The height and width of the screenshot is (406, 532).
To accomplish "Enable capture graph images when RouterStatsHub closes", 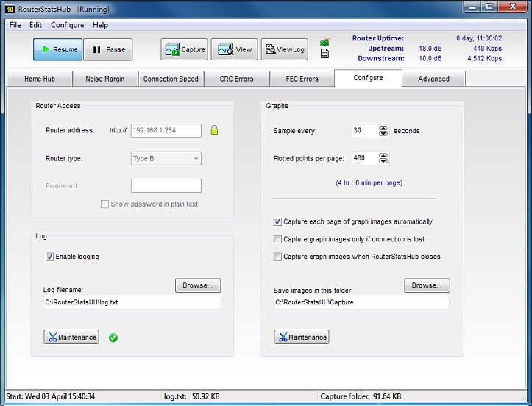I will click(277, 257).
